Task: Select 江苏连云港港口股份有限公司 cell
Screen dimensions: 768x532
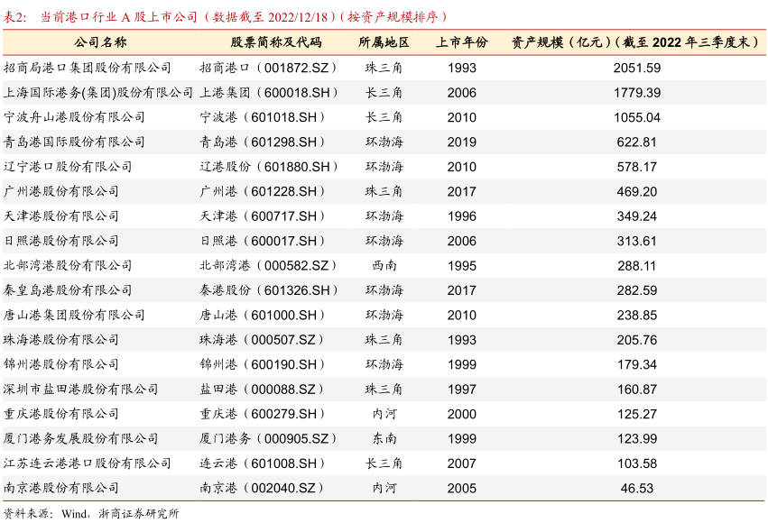Action: pos(88,463)
